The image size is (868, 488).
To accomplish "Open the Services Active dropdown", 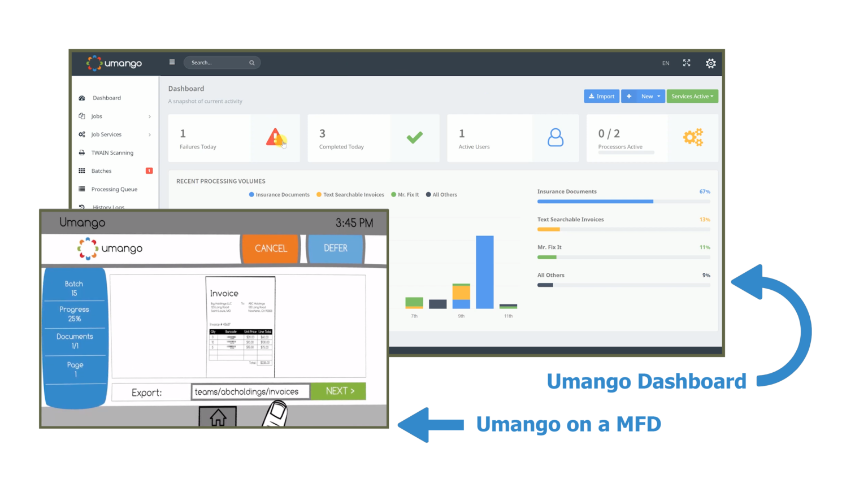I will (692, 97).
